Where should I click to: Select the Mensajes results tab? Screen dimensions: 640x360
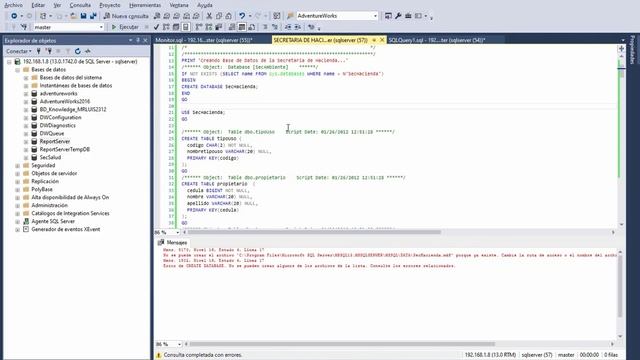[x=173, y=242]
